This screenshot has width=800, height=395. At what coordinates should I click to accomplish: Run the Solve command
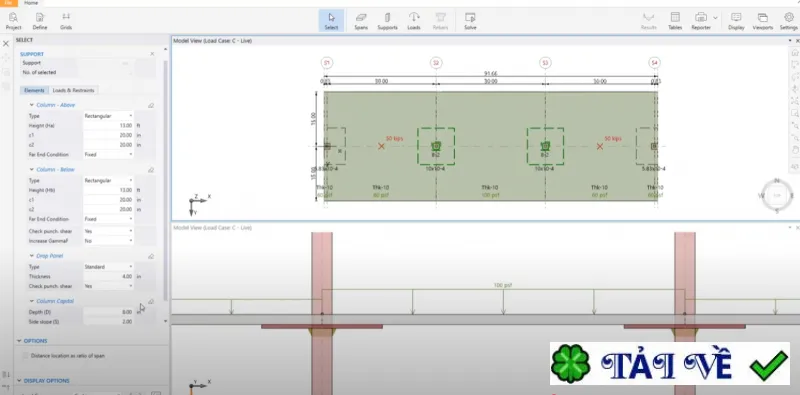coord(470,21)
